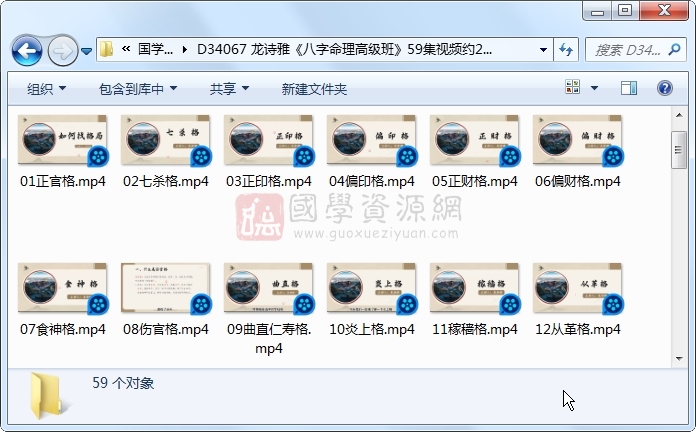The height and width of the screenshot is (432, 696).
Task: Click file name 04偏印格.mp4
Action: (372, 181)
